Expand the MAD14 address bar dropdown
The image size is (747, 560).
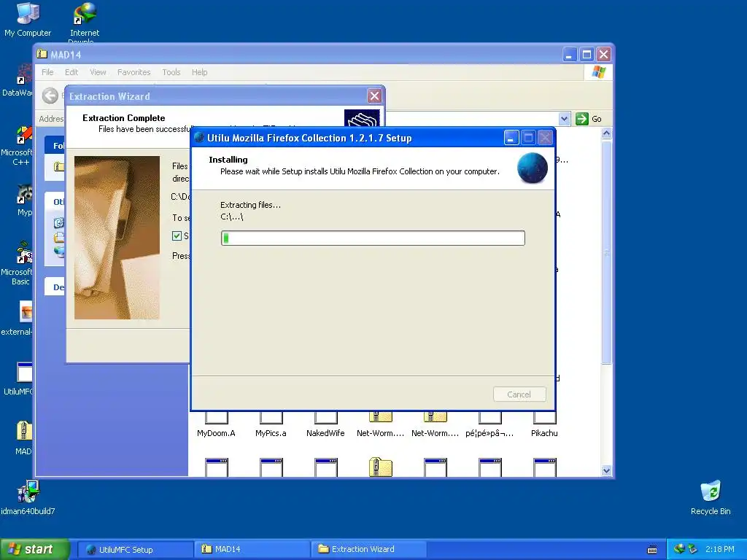point(564,119)
